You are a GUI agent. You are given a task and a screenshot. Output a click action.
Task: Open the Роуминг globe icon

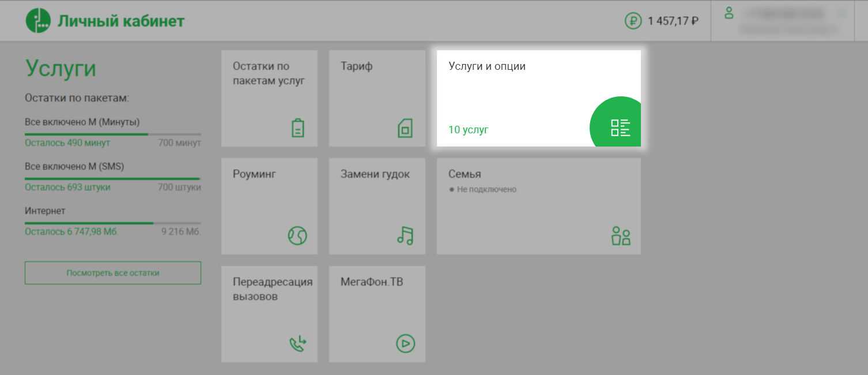click(x=297, y=235)
